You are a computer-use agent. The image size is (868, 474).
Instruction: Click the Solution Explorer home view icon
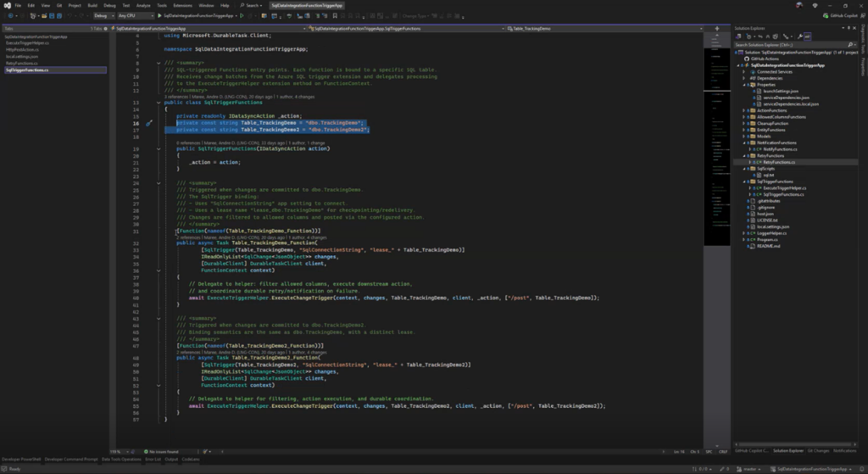coord(738,36)
